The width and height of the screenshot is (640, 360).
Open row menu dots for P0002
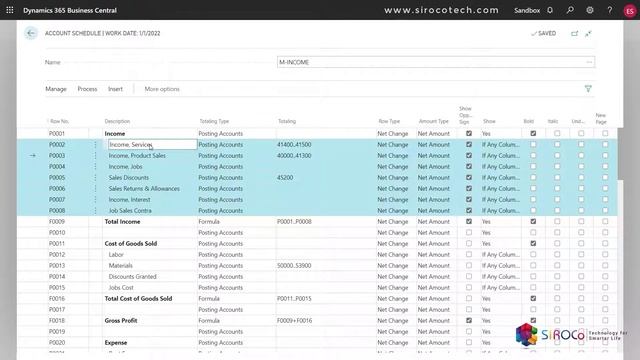click(96, 144)
